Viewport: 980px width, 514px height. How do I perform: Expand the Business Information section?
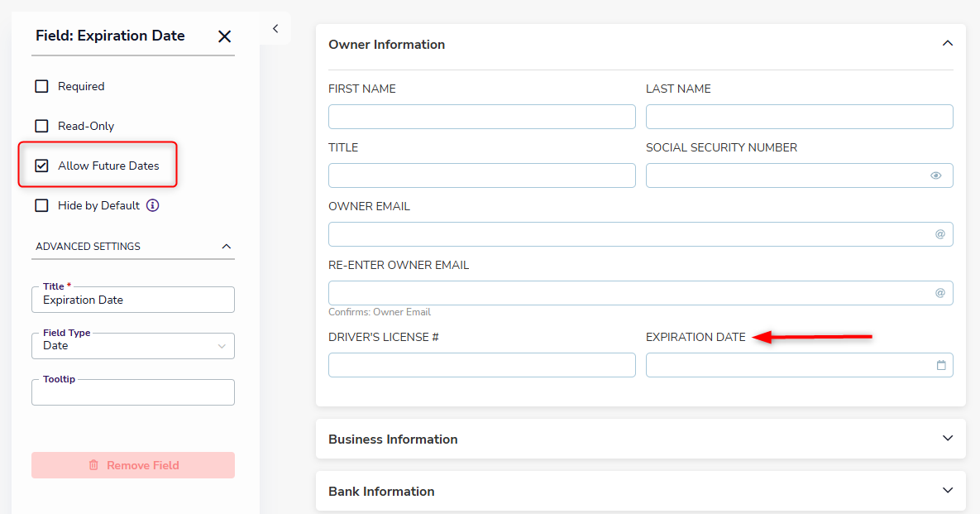click(948, 439)
